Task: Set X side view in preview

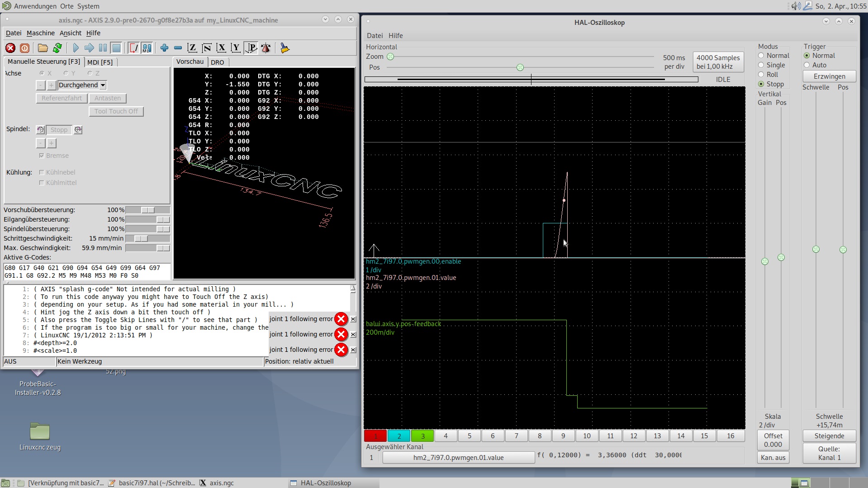Action: [221, 48]
